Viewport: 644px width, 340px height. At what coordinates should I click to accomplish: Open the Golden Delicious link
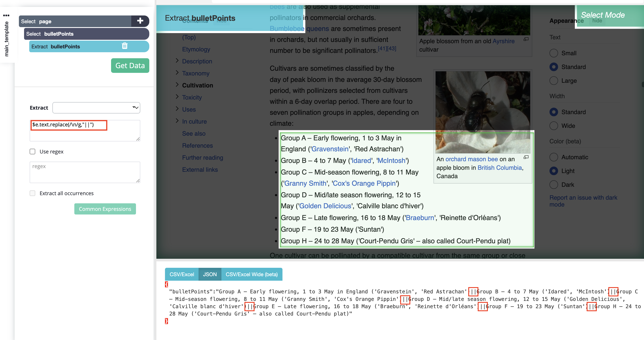325,206
